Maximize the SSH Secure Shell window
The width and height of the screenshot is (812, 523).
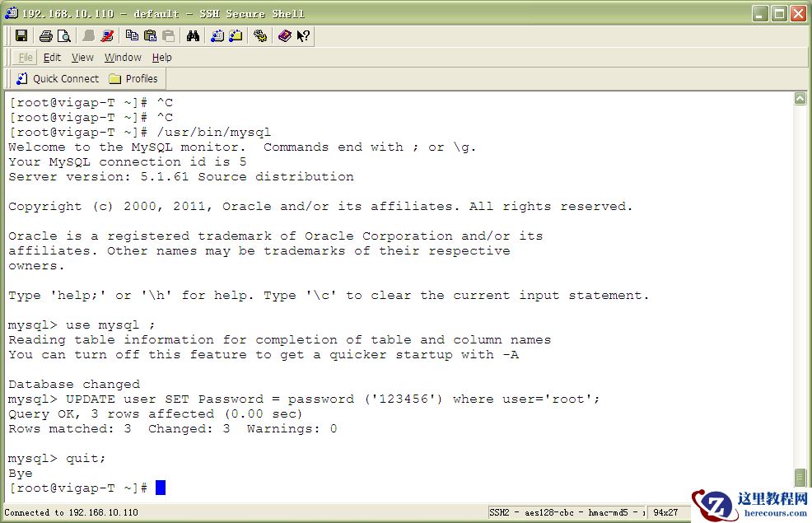click(779, 13)
